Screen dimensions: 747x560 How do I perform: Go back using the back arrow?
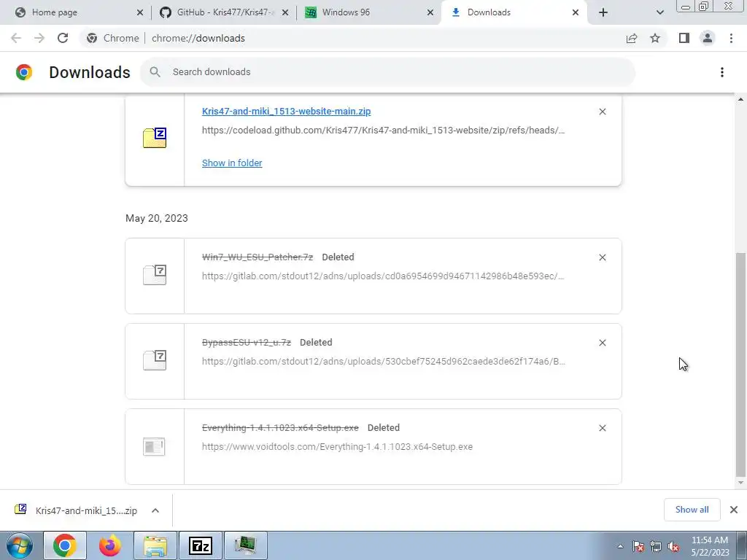pos(16,38)
